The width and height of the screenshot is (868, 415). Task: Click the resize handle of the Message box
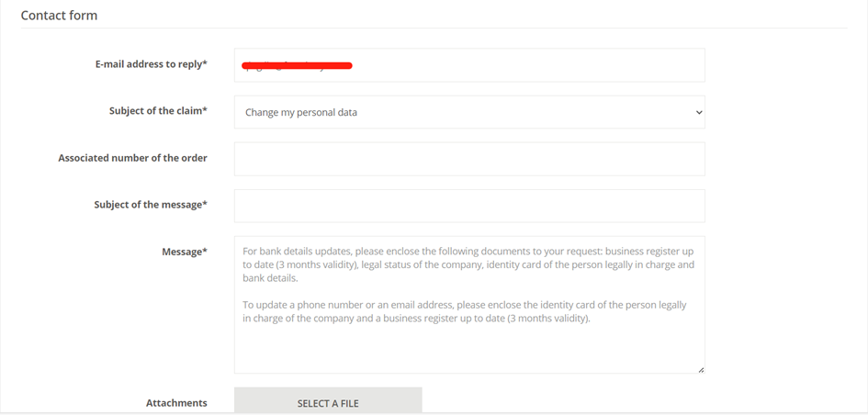point(701,369)
